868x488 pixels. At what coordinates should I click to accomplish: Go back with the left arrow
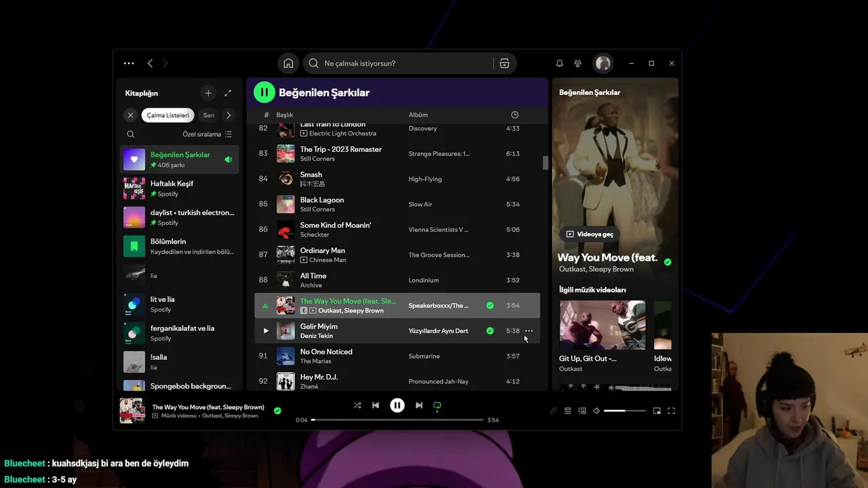tap(150, 63)
